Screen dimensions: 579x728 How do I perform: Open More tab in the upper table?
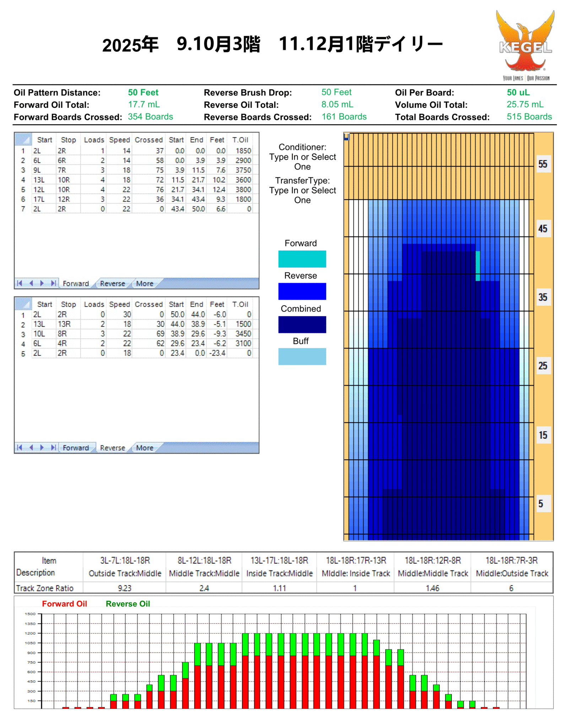coord(145,283)
